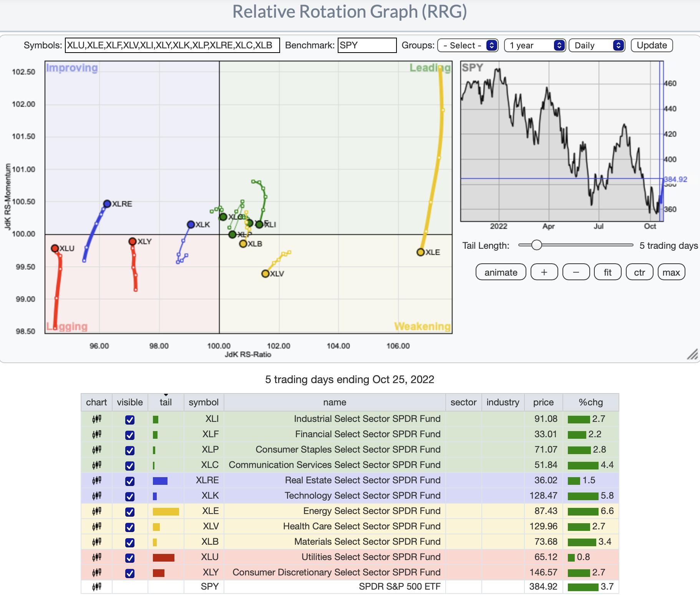Toggle visibility checkbox for XLY
Image resolution: width=700 pixels, height=595 pixels.
[x=130, y=573]
